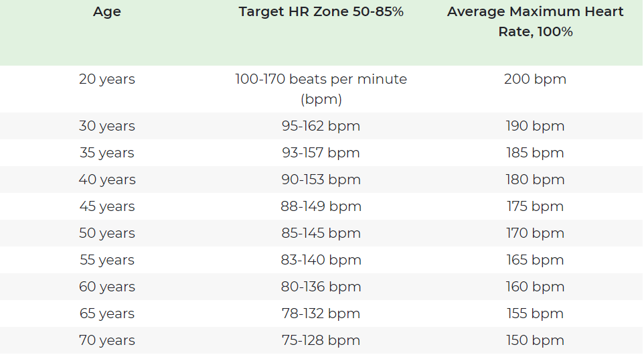Select the 95-162 bpm cell
The image size is (644, 357).
[321, 126]
